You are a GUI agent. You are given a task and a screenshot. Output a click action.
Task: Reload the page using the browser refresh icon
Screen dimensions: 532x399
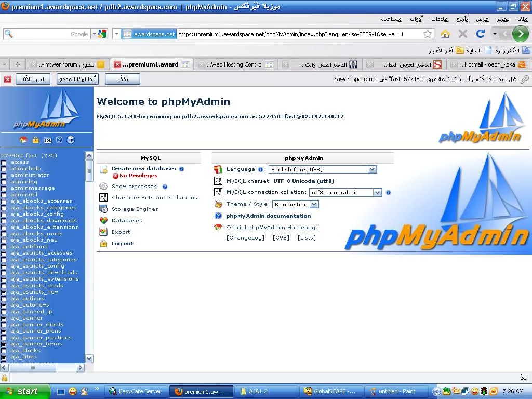pyautogui.click(x=481, y=34)
